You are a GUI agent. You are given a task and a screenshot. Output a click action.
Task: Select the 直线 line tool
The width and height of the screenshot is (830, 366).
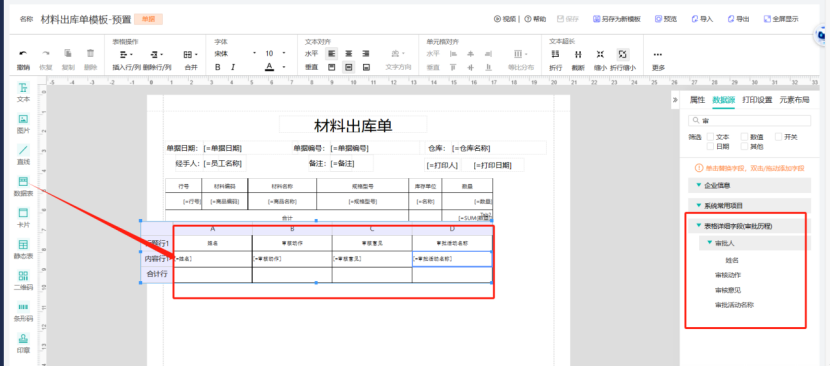coord(23,154)
